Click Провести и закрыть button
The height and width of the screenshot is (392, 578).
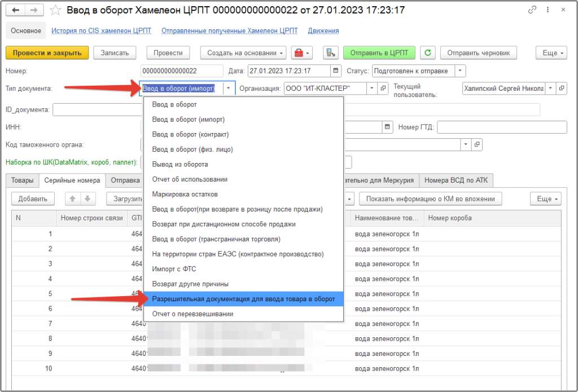47,52
